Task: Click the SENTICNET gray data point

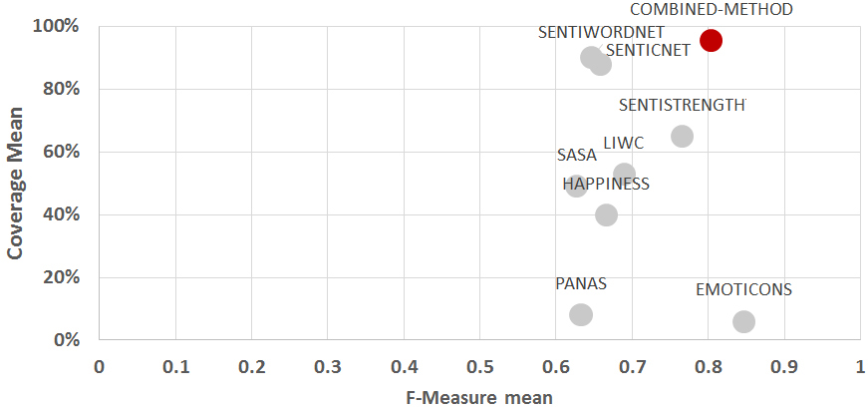Action: point(601,65)
